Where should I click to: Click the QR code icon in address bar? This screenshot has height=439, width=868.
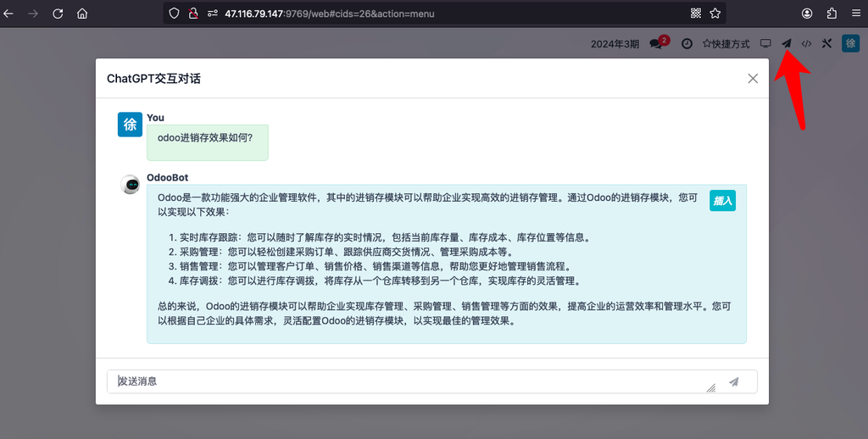click(x=696, y=14)
